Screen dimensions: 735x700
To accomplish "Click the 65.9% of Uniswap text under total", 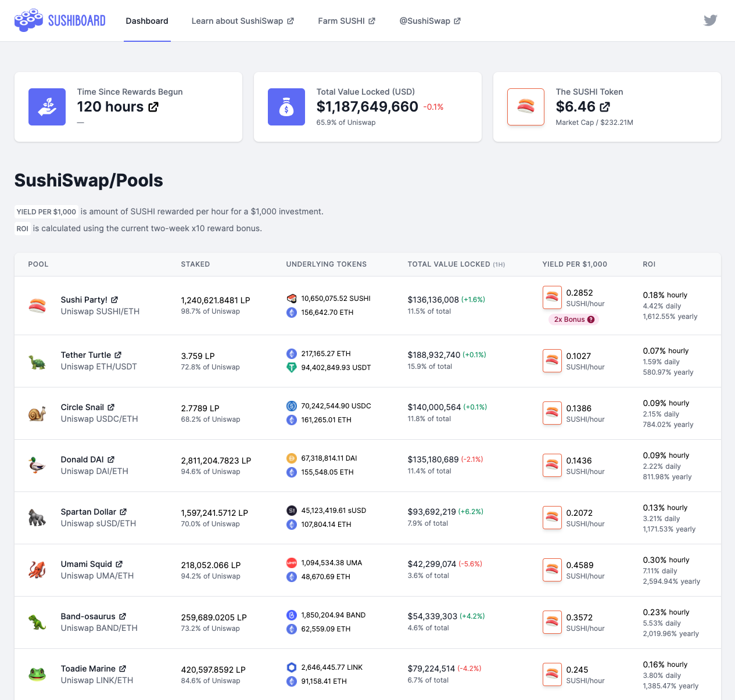I will pos(346,123).
